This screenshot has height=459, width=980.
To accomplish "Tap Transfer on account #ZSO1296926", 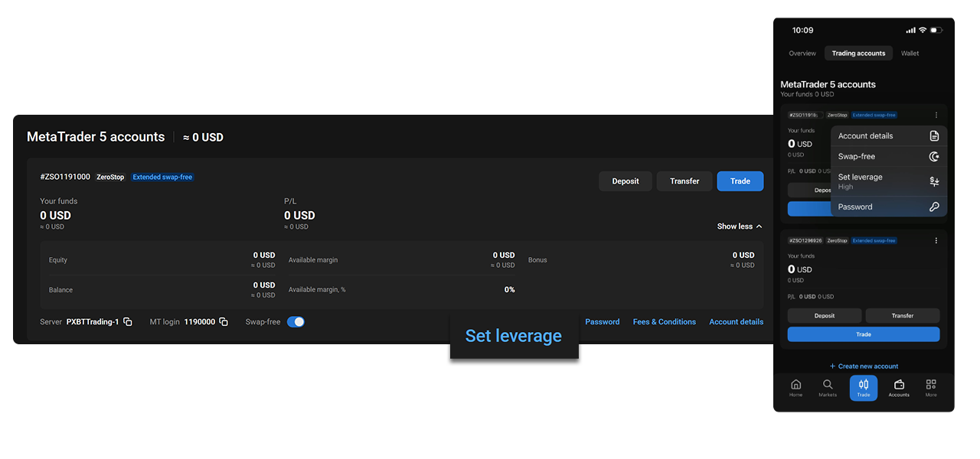I will (903, 316).
